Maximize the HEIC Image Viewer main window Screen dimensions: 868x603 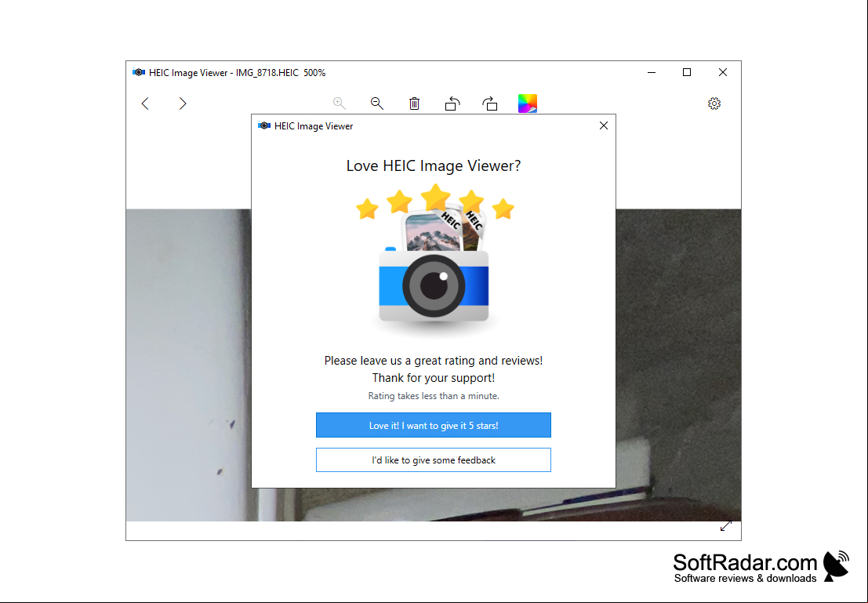pos(687,73)
